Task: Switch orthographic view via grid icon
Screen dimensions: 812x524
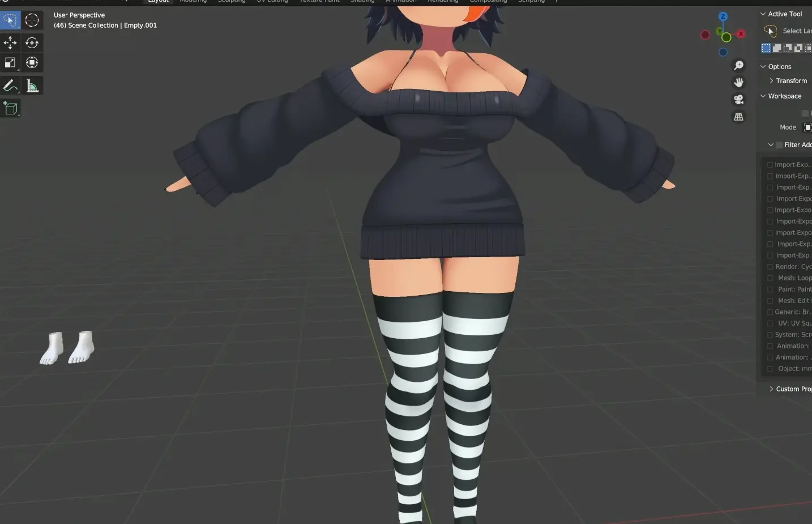Action: coord(738,117)
